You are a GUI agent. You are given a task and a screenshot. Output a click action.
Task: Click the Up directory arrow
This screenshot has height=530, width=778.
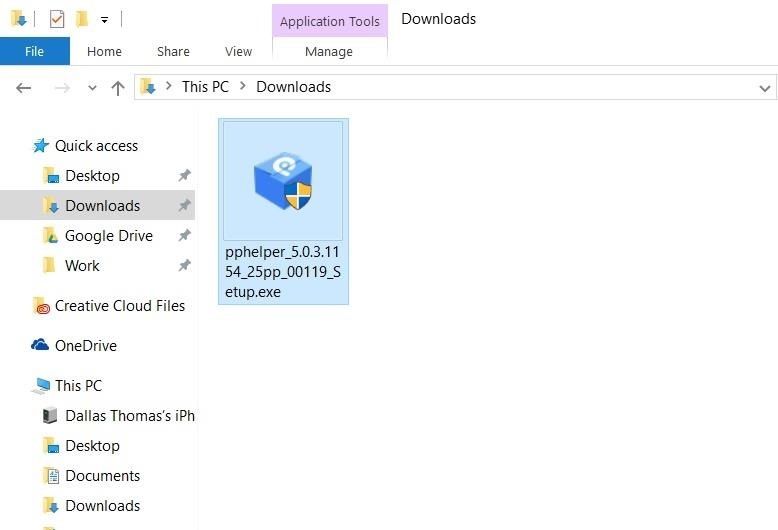click(118, 88)
